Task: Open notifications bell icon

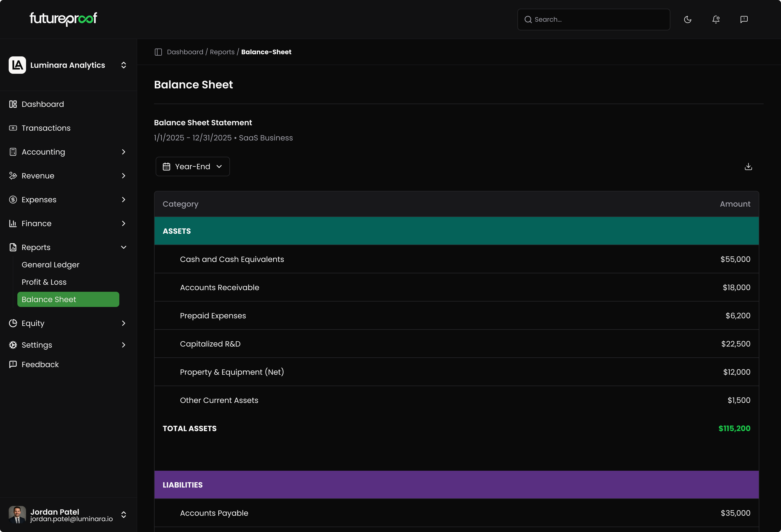Action: click(716, 20)
